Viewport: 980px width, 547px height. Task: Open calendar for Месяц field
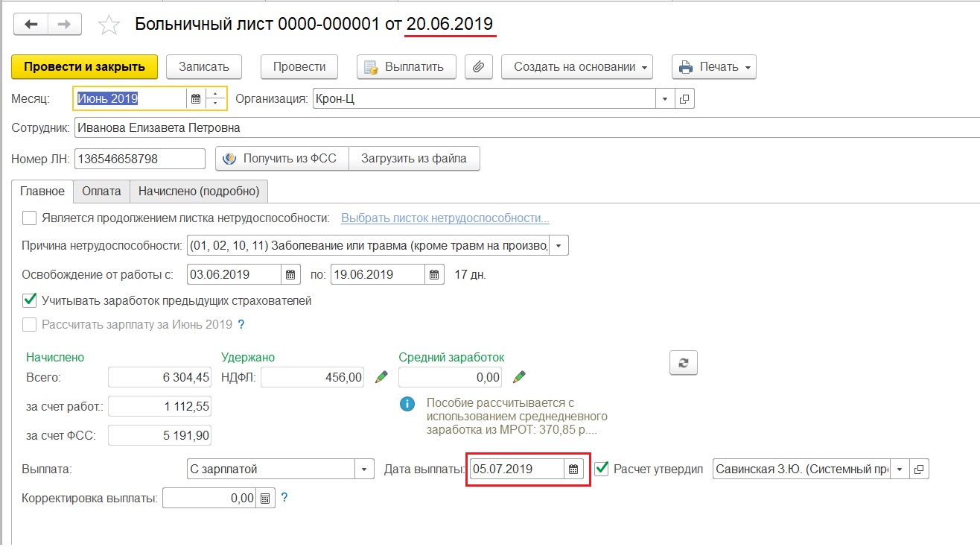tap(195, 99)
